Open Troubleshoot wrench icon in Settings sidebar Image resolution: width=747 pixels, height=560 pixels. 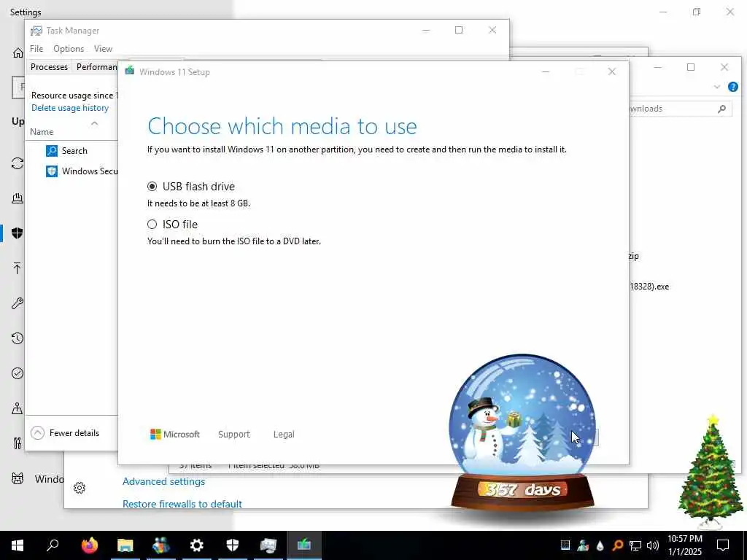tap(18, 303)
